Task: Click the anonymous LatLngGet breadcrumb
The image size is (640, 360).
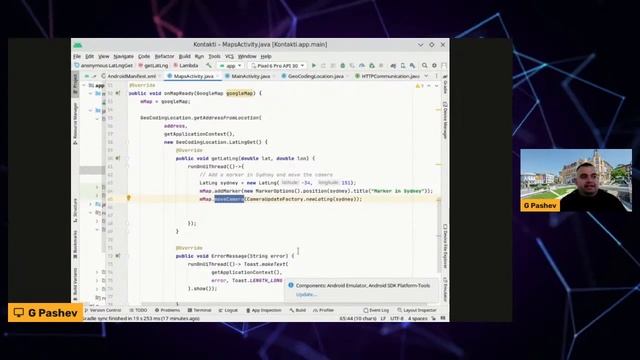Action: coord(104,65)
